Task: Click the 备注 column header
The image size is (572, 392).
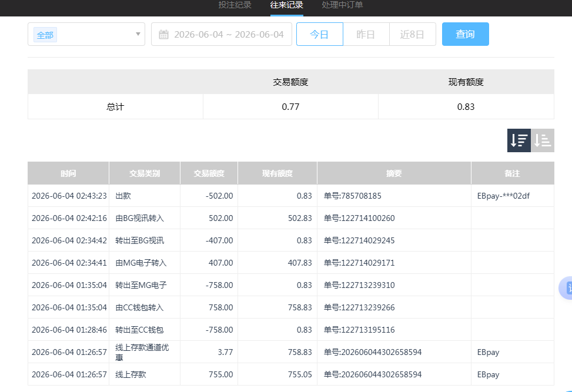Action: click(512, 173)
